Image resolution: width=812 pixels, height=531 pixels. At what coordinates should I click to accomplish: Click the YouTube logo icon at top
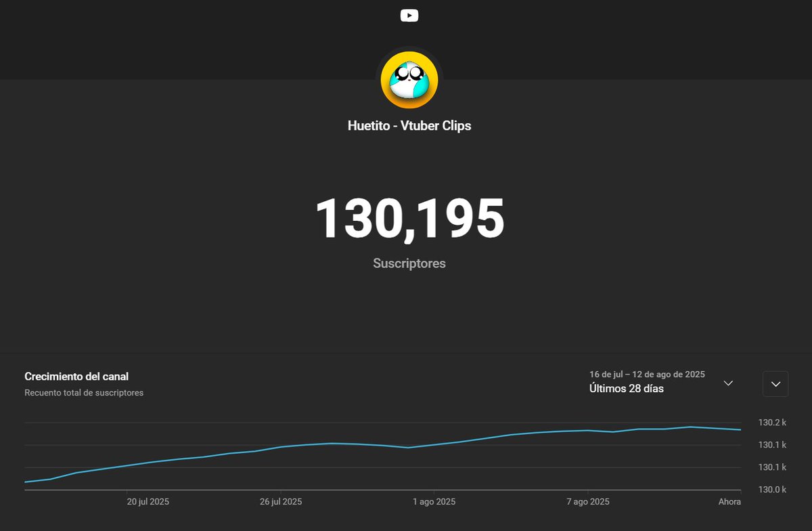[409, 16]
